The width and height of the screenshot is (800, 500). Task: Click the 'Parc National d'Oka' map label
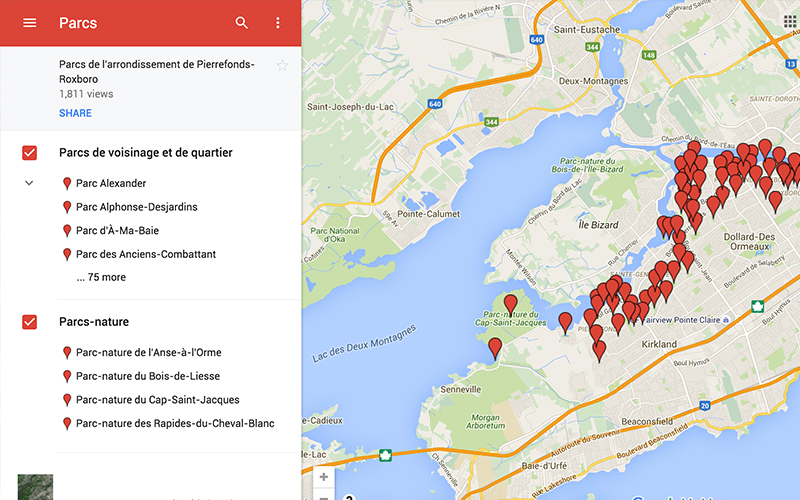(x=335, y=235)
